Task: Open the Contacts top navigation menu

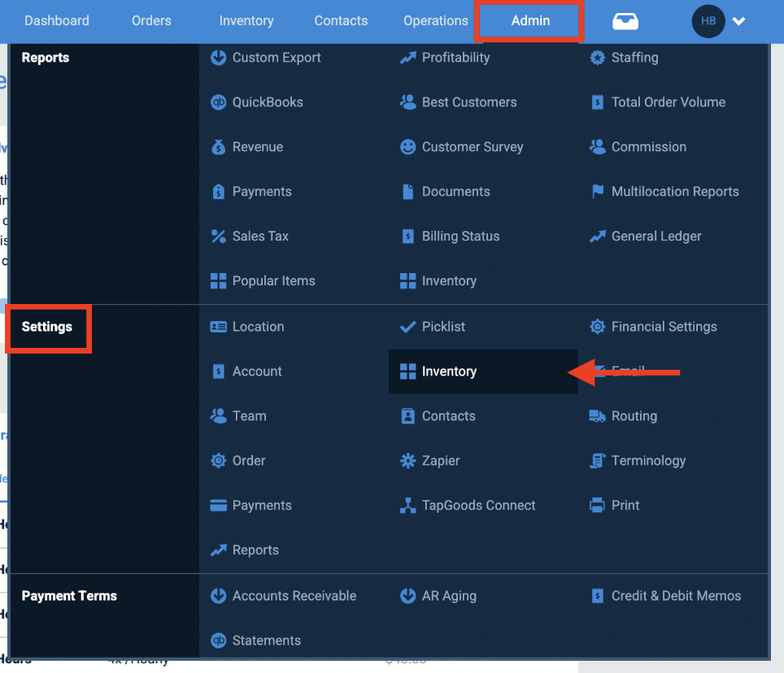Action: point(341,21)
